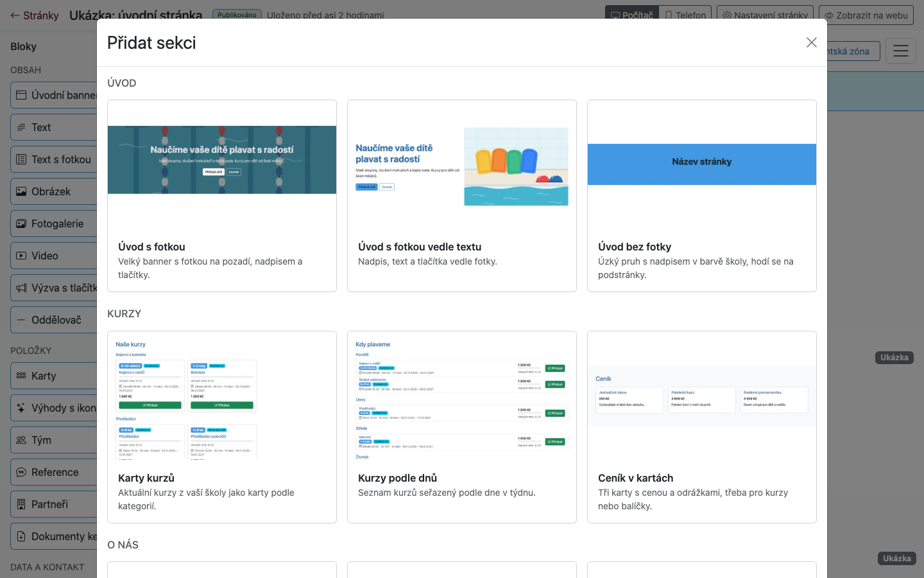Click the Fotogalerie block icon

[x=21, y=223]
